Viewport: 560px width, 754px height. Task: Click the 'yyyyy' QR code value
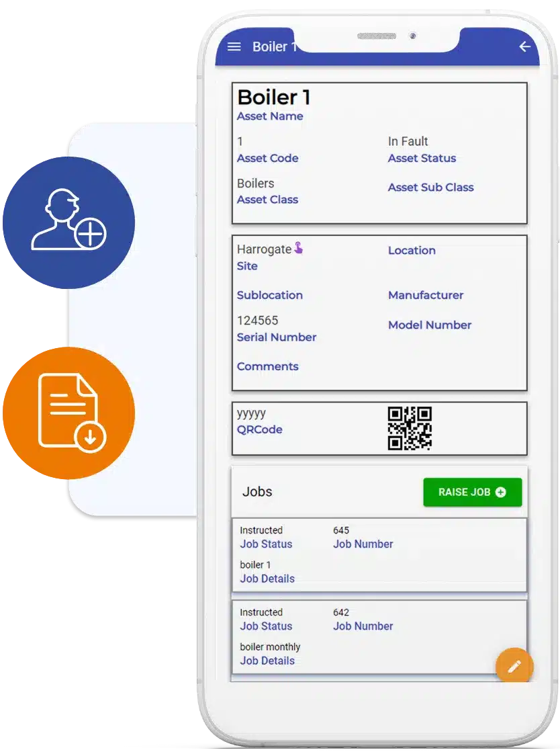coord(252,413)
